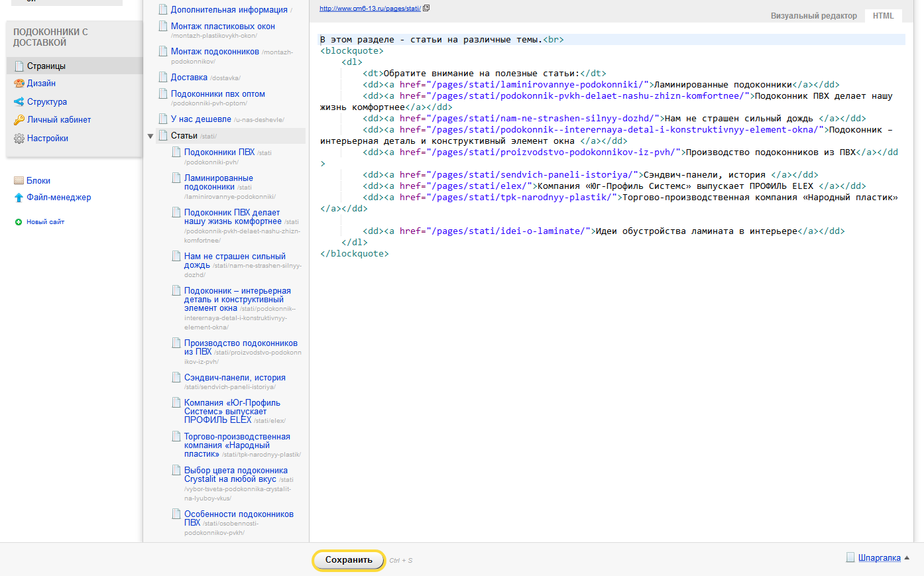Click page icon next to Производство подоконников из ПВХ
Viewport: 924px width, 576px height.
(176, 343)
